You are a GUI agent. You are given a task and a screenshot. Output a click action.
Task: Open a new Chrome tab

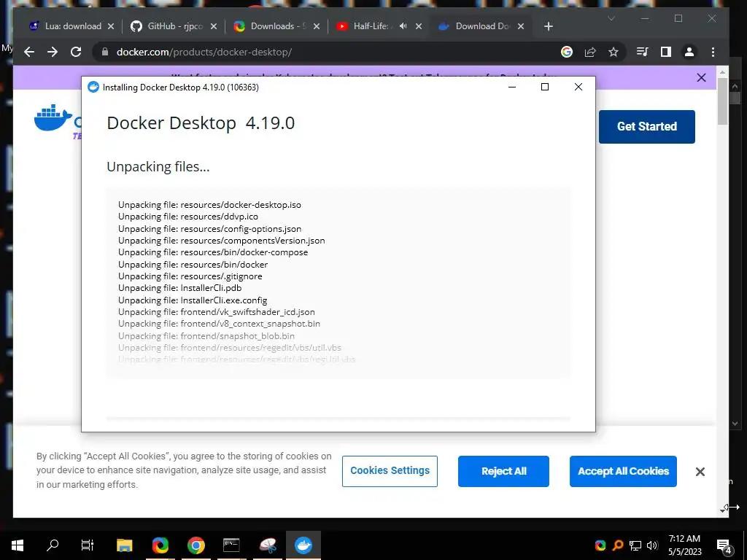549,26
